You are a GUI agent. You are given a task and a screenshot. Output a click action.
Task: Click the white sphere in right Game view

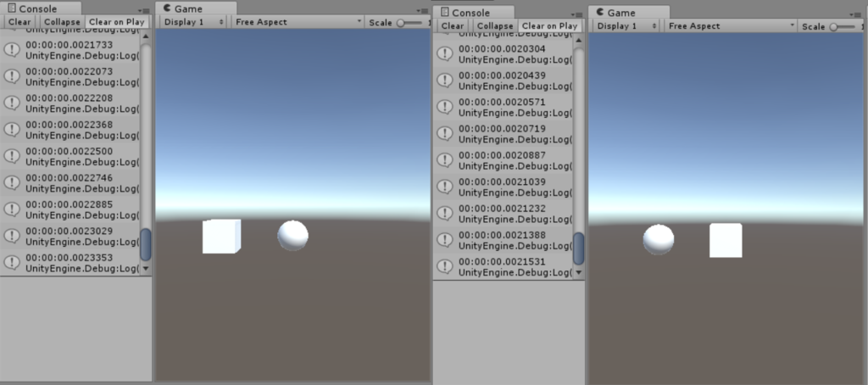(659, 240)
